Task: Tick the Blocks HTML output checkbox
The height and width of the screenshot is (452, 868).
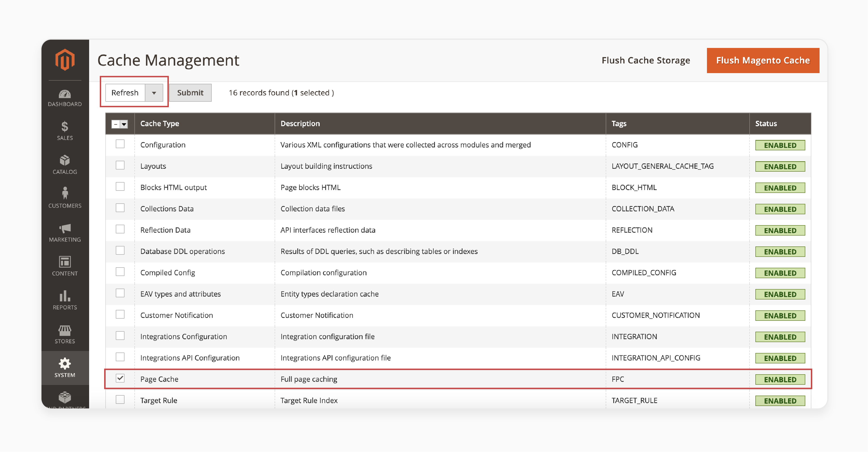Action: (x=120, y=187)
